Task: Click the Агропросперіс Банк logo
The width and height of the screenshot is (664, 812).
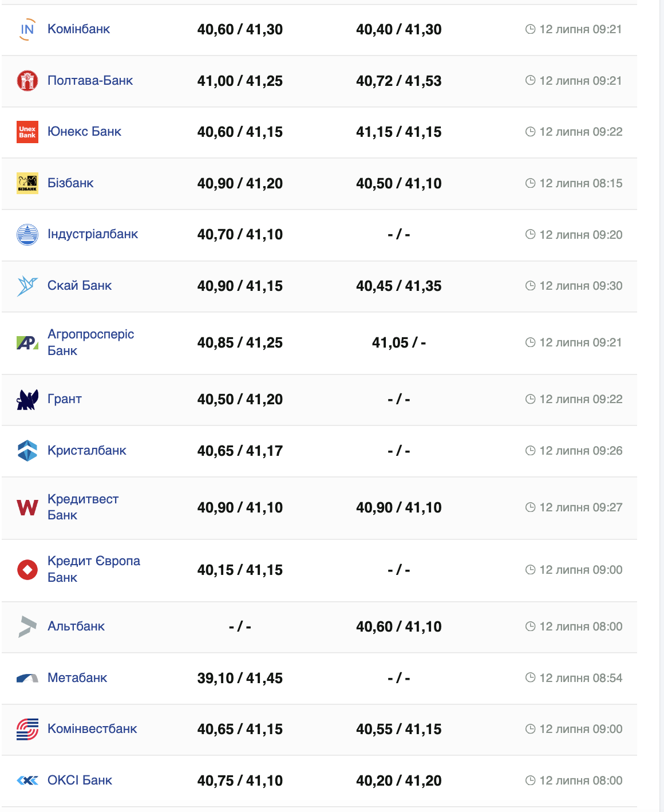Action: pos(27,343)
